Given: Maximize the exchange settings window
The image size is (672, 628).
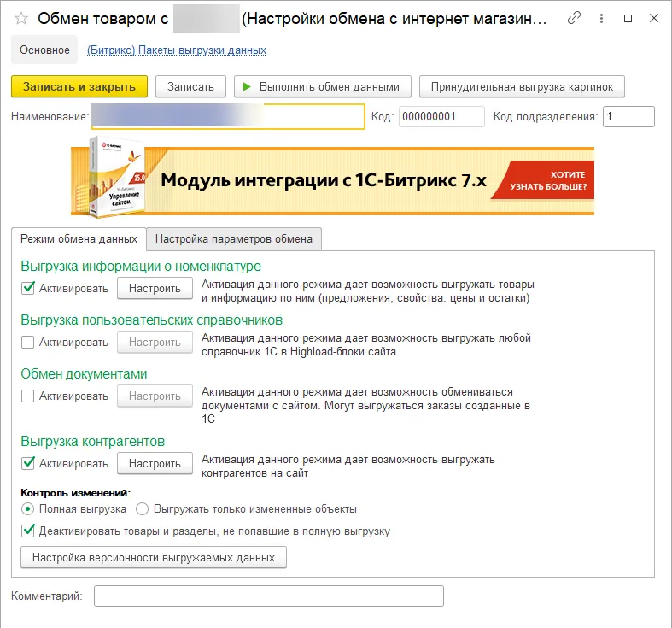Looking at the screenshot, I should pyautogui.click(x=628, y=18).
